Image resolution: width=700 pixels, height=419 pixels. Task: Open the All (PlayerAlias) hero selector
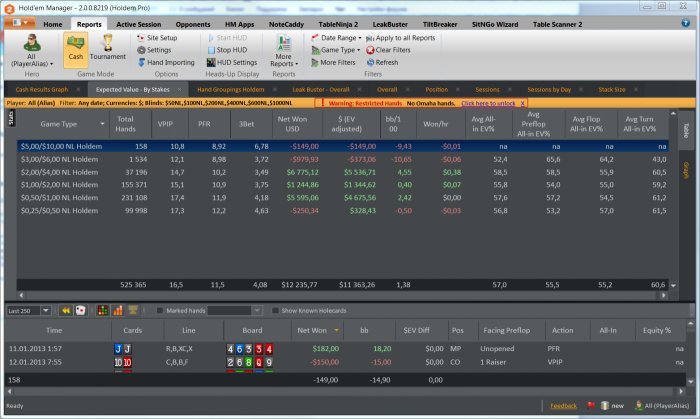(32, 50)
